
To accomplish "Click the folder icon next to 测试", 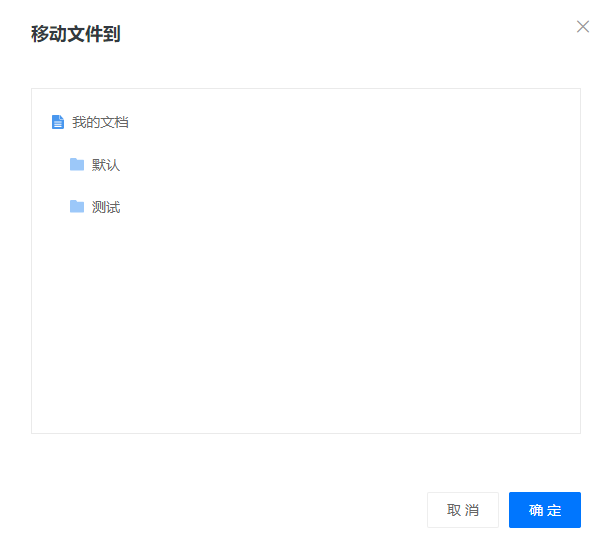I will tap(77, 206).
